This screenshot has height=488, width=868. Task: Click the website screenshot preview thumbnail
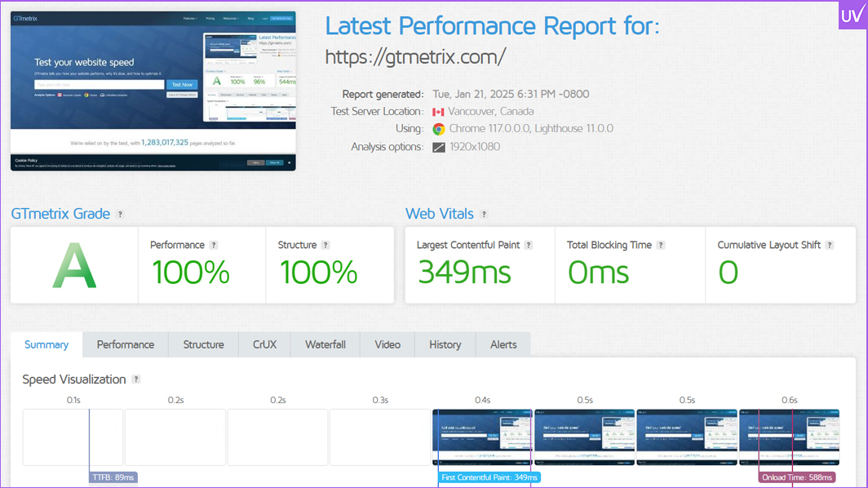(153, 91)
